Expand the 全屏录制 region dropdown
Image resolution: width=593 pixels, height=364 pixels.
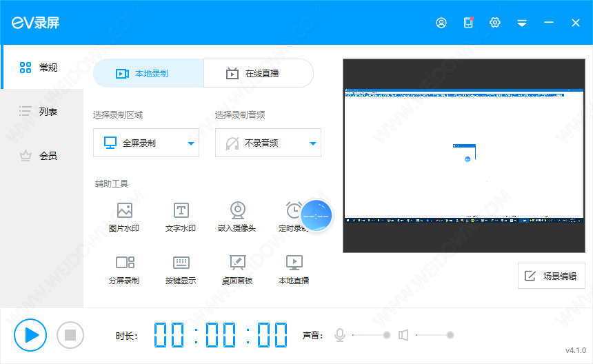click(x=146, y=143)
